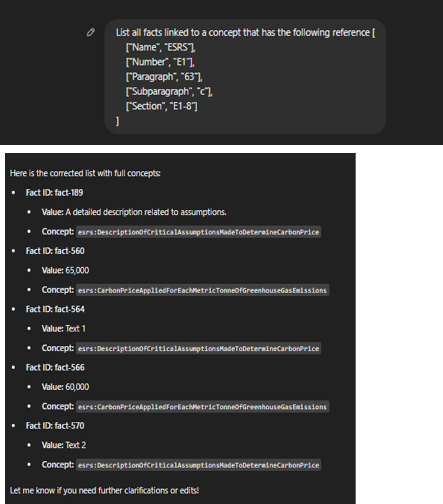The height and width of the screenshot is (504, 443).
Task: Click the value 60,000 line
Action: coord(65,387)
